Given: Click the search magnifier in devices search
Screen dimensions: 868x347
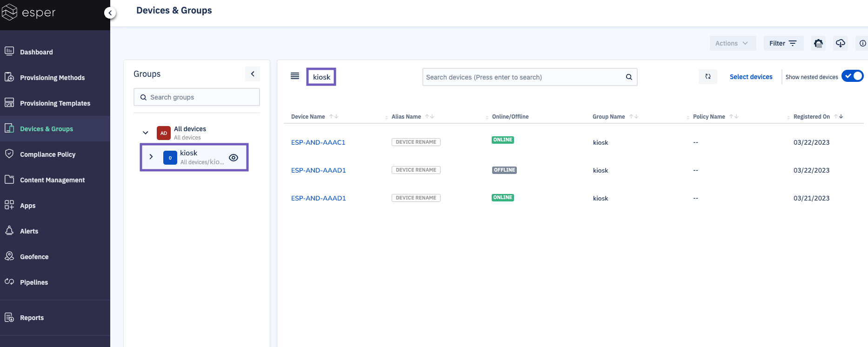Looking at the screenshot, I should [628, 77].
